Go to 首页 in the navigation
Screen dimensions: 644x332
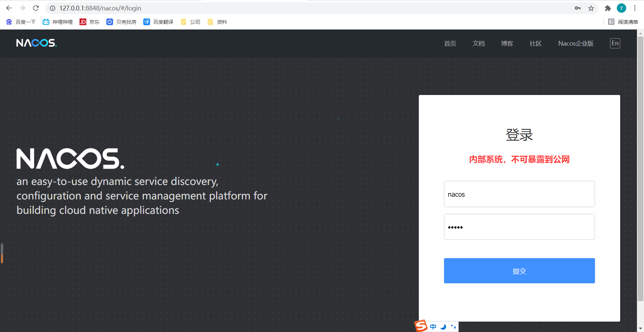pos(450,43)
